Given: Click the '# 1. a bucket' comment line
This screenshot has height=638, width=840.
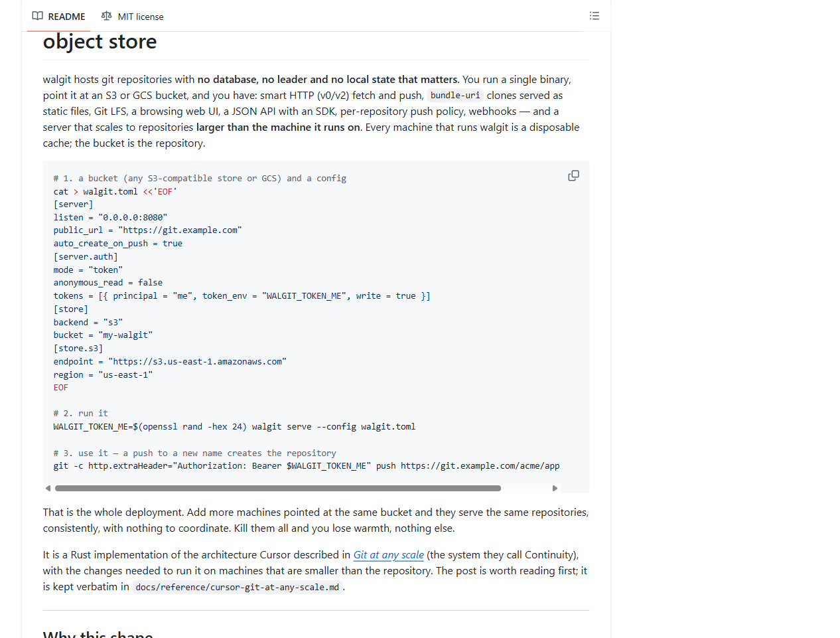Looking at the screenshot, I should coord(200,179).
